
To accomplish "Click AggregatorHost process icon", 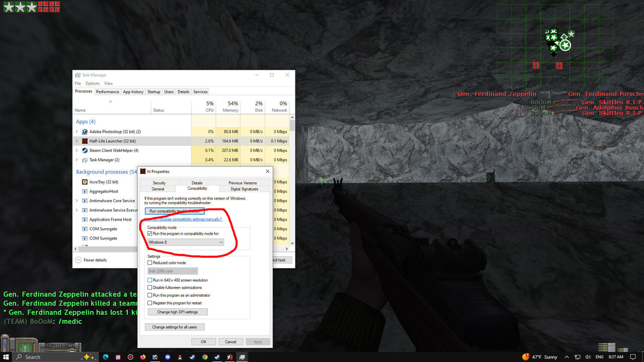I will coord(85,192).
